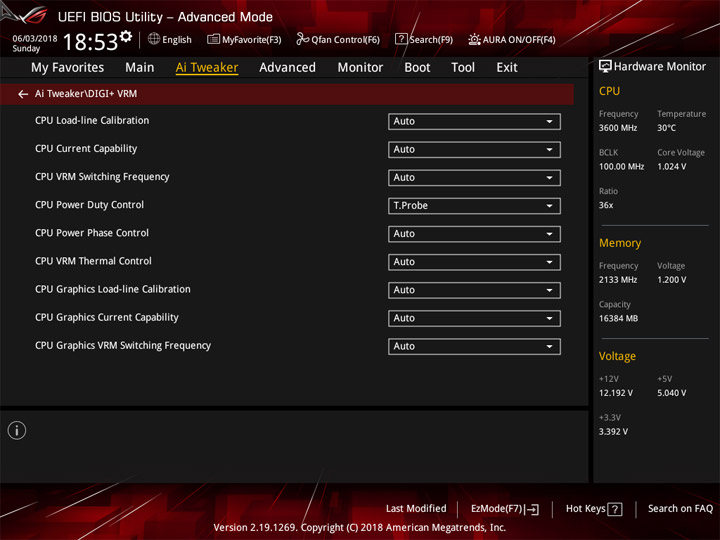
Task: Click +5V reading 5.040 V
Action: 671,394
